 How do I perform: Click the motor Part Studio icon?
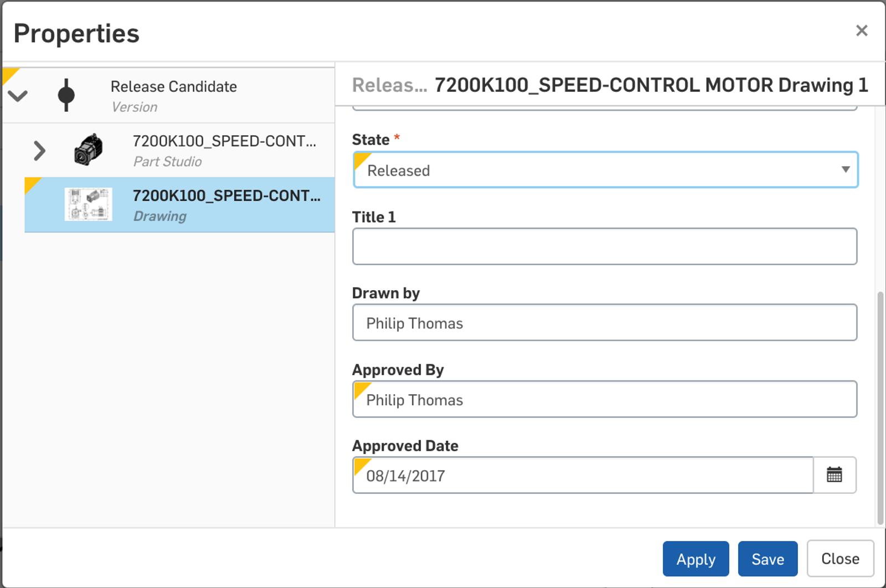(89, 150)
